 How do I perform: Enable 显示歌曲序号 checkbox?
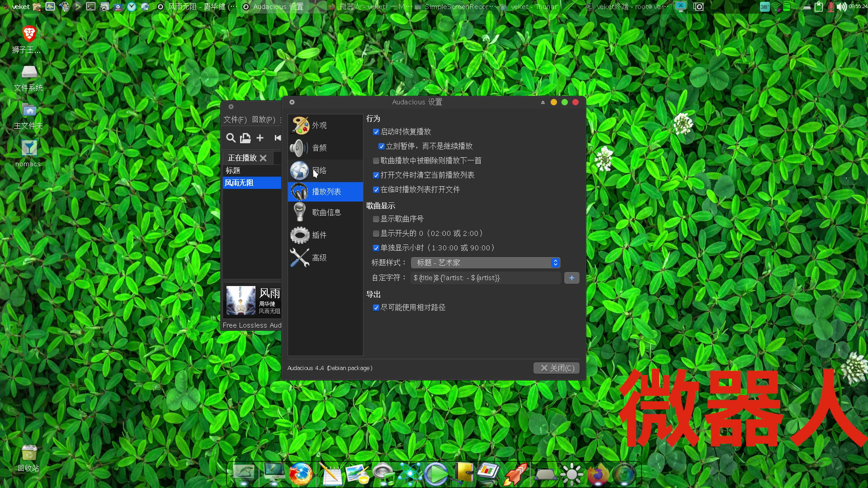[376, 219]
